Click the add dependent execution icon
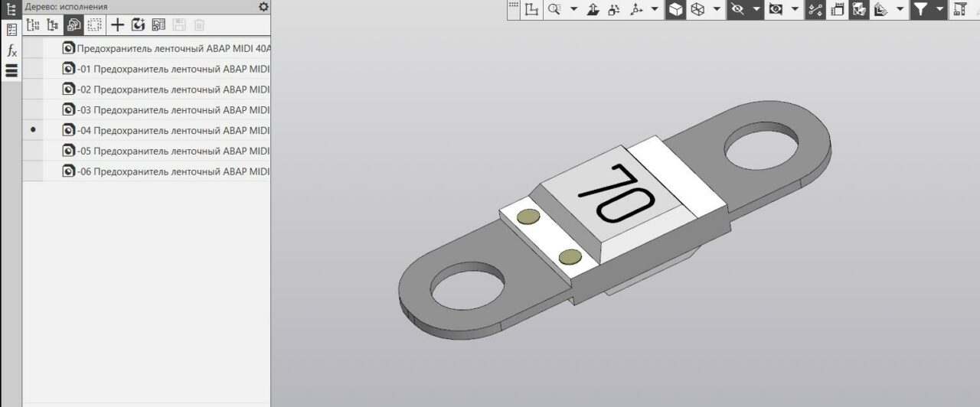Screen dimensions: 980x407 (138, 25)
